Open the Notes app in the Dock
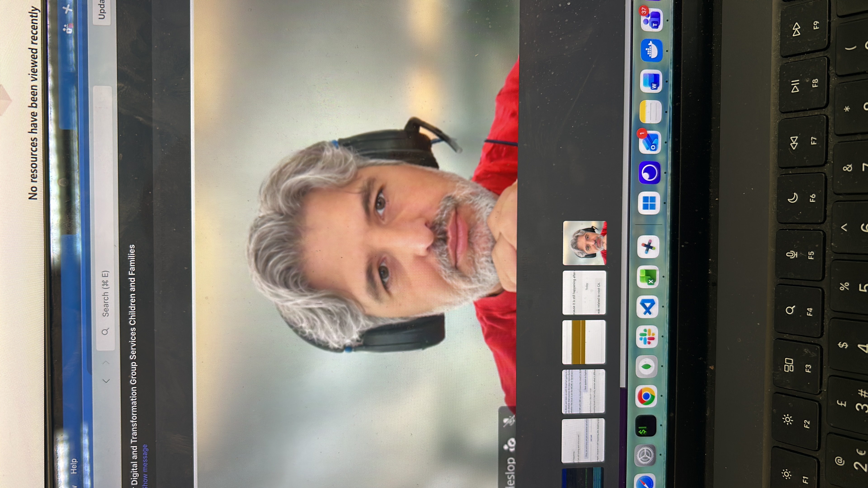Screen dimensions: 868x488 click(650, 111)
